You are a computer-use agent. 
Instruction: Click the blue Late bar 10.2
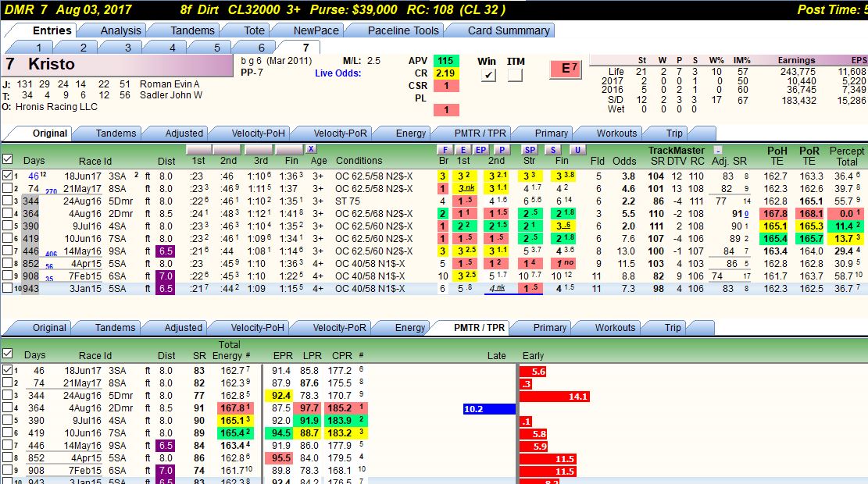[489, 409]
